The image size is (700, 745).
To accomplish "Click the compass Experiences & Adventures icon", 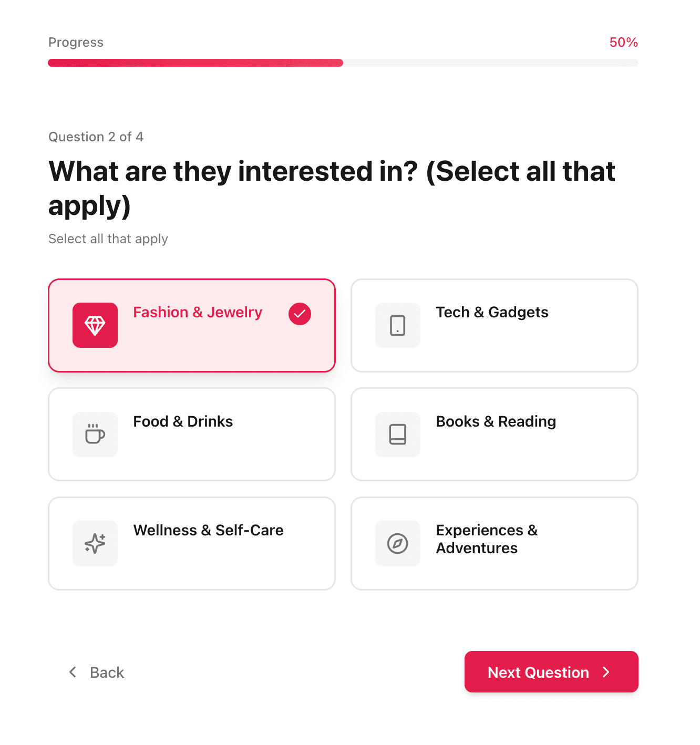I will [398, 543].
